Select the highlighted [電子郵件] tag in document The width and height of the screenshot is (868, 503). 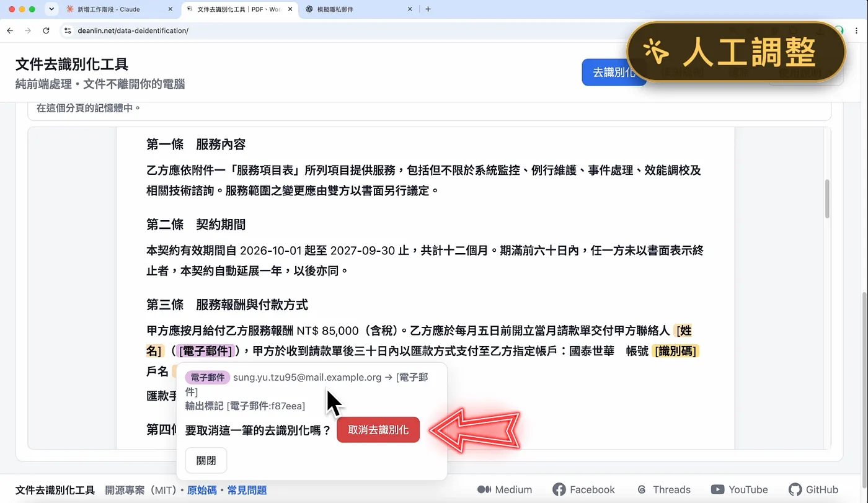coord(205,351)
